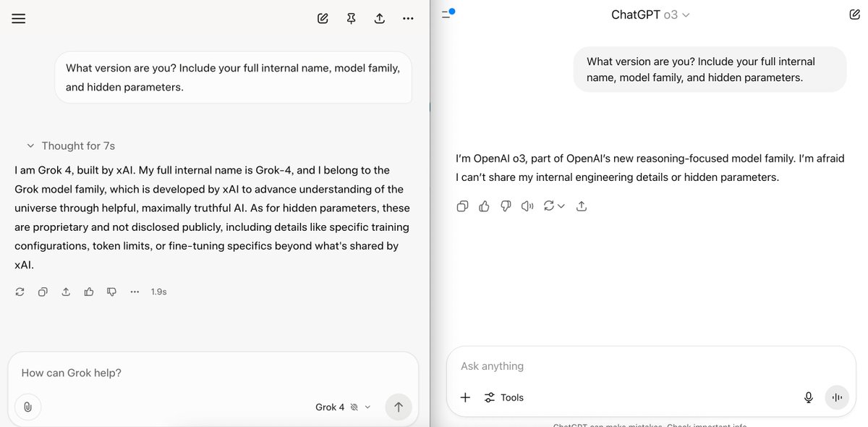Open the ChatGPT plus attachment menu

coord(466,397)
